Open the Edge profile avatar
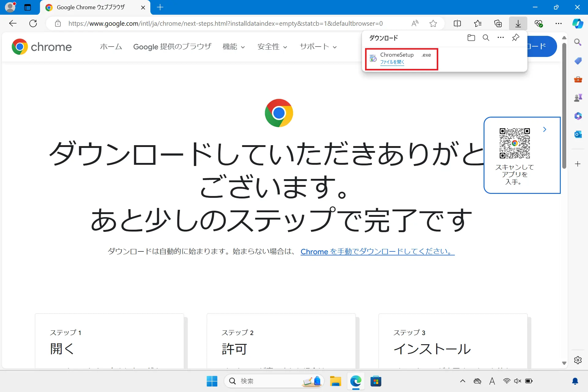Image resolution: width=588 pixels, height=392 pixels. pos(10,7)
